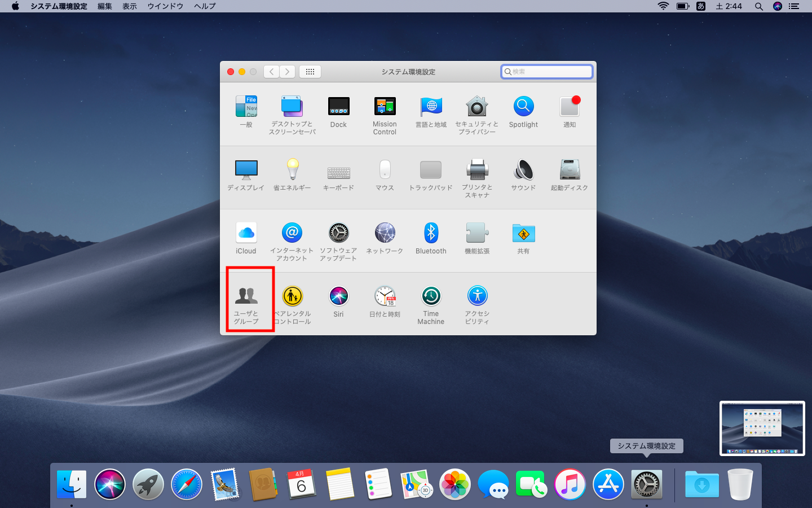Launch Siri from the Dock
Image resolution: width=812 pixels, height=508 pixels.
[x=110, y=484]
